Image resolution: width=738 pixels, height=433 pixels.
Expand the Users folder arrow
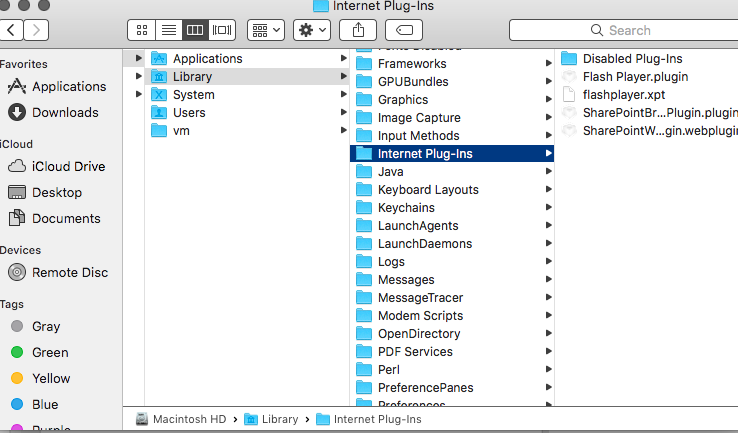coord(344,112)
